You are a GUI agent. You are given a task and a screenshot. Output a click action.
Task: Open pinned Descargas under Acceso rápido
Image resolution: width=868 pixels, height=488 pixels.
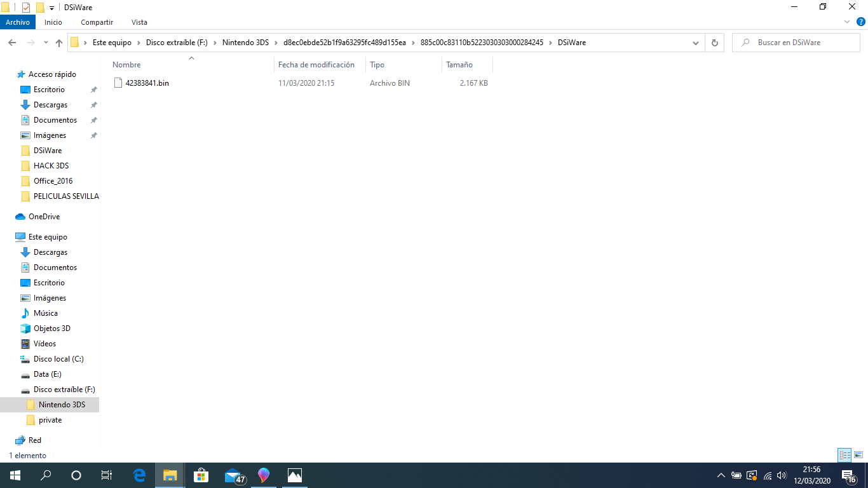coord(50,105)
